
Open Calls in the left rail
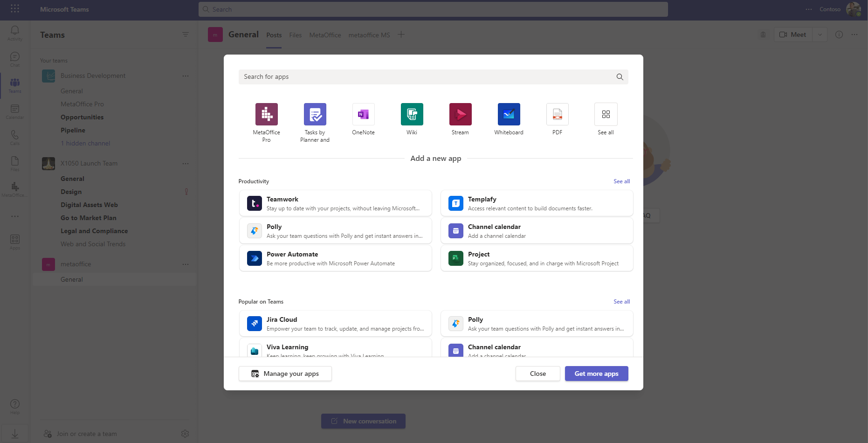[x=15, y=138]
